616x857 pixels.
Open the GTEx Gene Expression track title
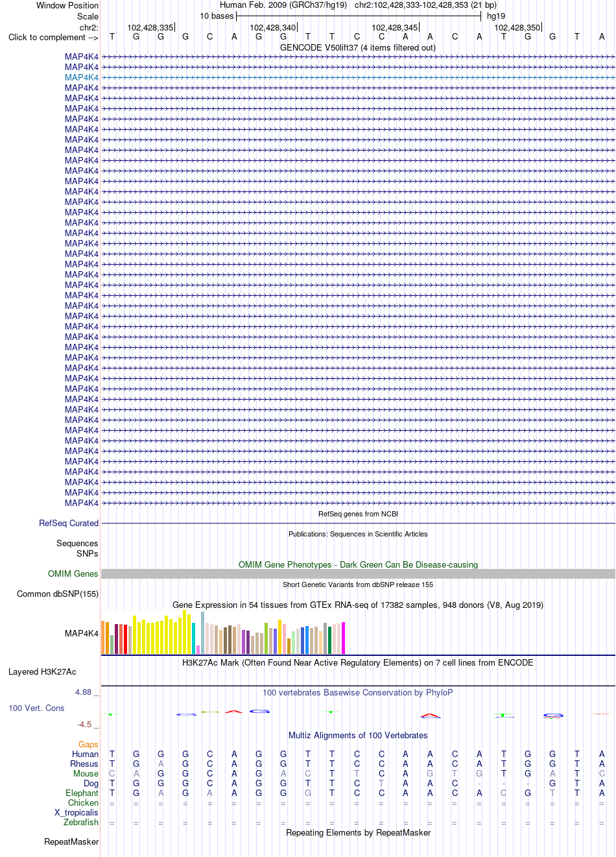[x=358, y=605]
